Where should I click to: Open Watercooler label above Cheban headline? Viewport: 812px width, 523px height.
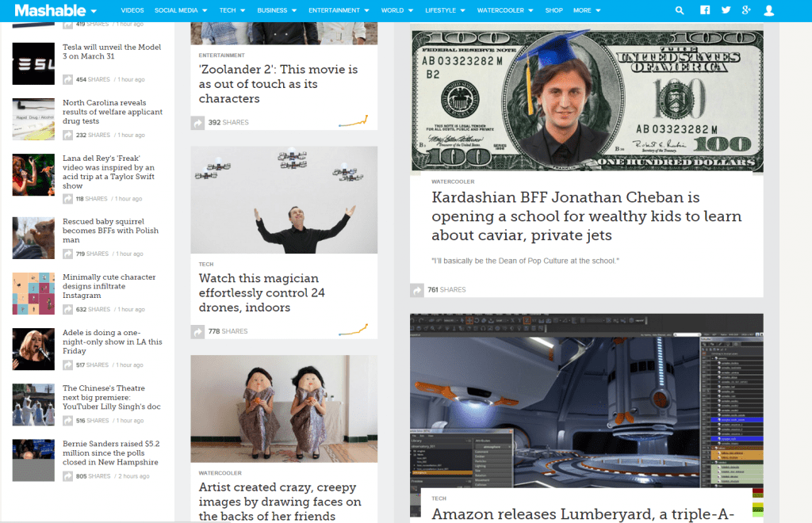[453, 182]
